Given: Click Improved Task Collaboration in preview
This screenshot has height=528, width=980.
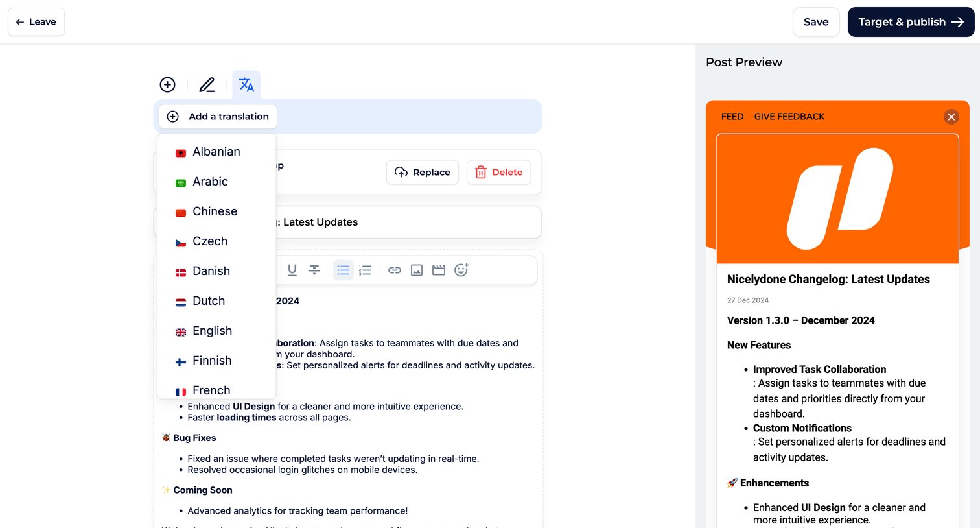Looking at the screenshot, I should click(x=819, y=370).
